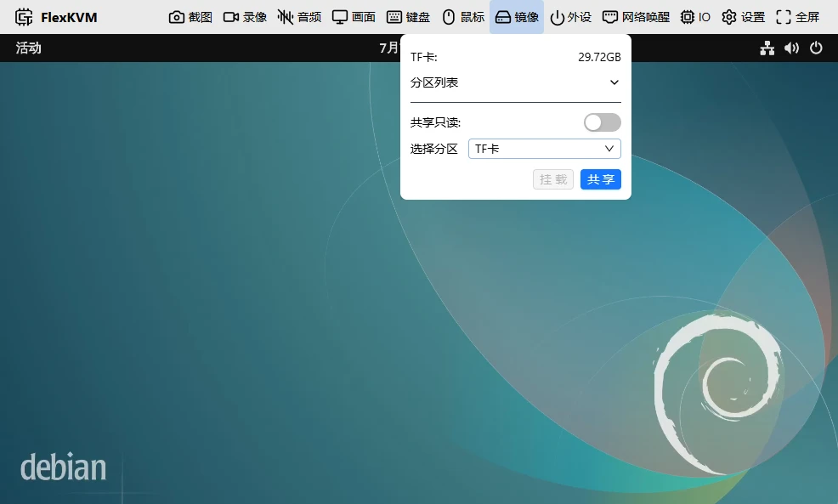Click the TF卡: label text
The height and width of the screenshot is (504, 838).
[424, 57]
